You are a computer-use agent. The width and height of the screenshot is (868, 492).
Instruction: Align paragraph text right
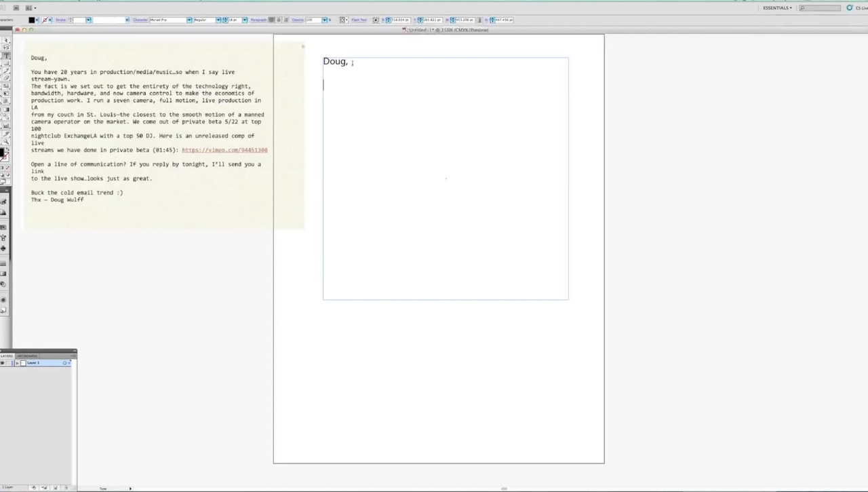(285, 20)
